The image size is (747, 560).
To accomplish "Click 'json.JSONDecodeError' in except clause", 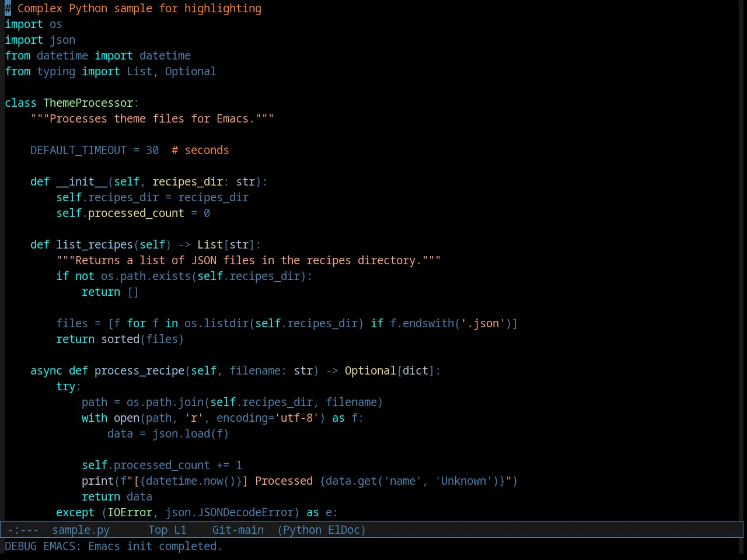I will pos(229,512).
